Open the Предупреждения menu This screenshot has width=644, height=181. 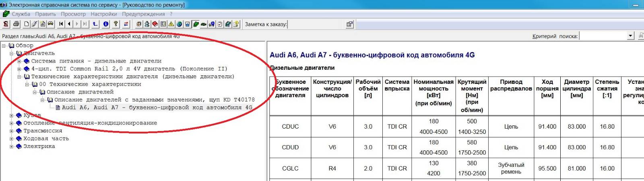pyautogui.click(x=143, y=14)
